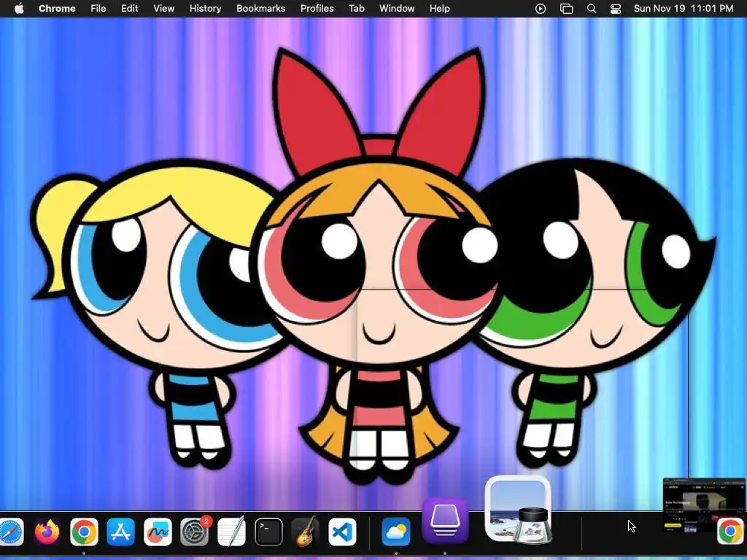Image resolution: width=747 pixels, height=560 pixels.
Task: Click the overlapping-windows menu bar icon
Action: [x=566, y=9]
